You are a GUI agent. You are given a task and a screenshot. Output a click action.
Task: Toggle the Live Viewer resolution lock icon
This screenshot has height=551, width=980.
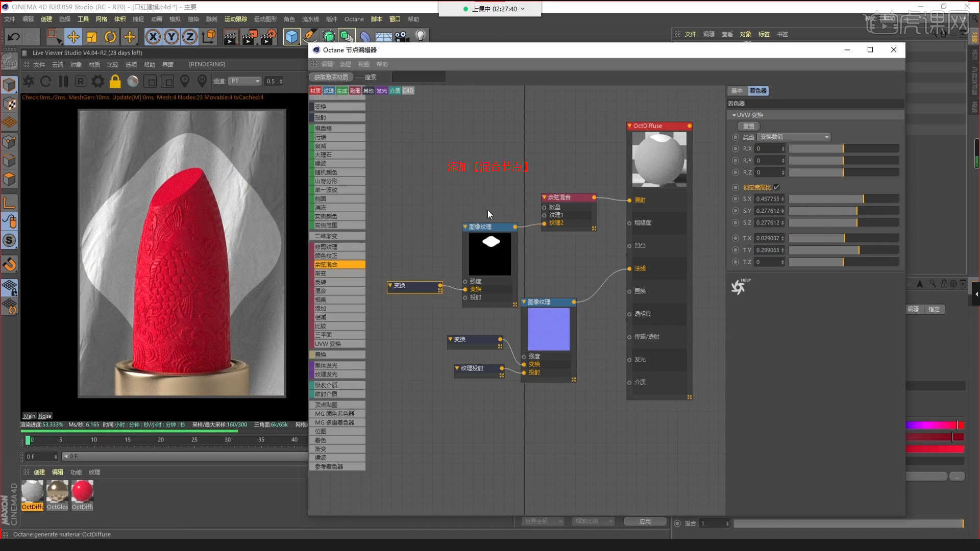(115, 81)
